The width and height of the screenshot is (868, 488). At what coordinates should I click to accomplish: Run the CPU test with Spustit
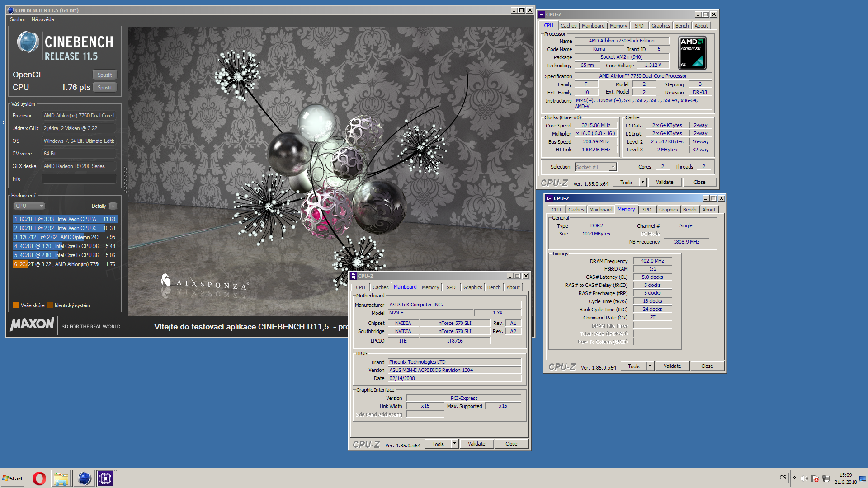(x=104, y=88)
